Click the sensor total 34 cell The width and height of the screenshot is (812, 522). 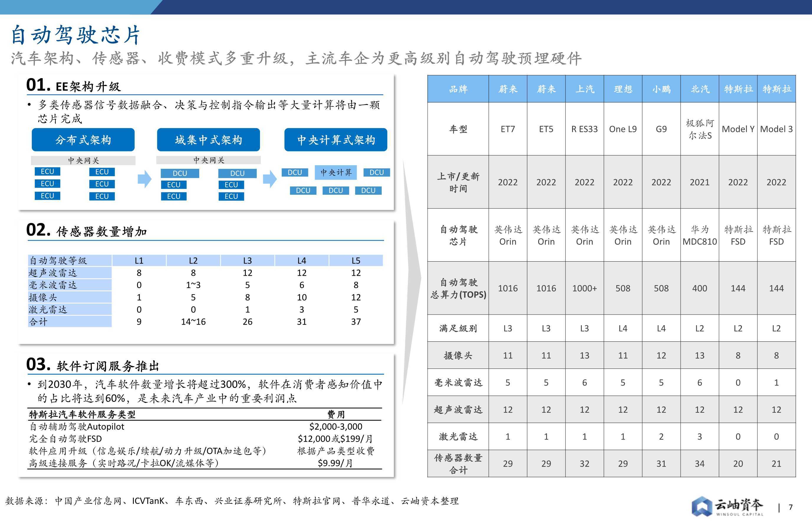[x=700, y=464]
